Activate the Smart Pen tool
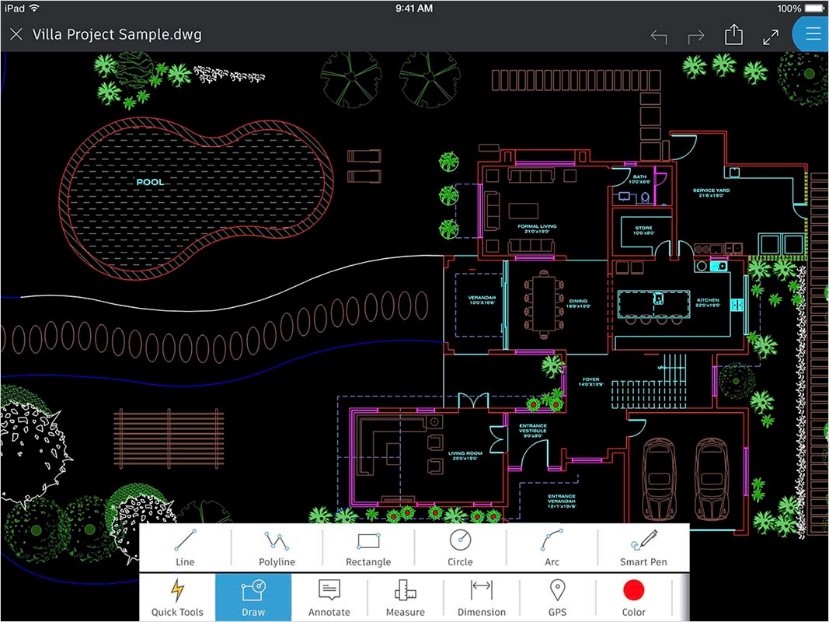 point(643,545)
